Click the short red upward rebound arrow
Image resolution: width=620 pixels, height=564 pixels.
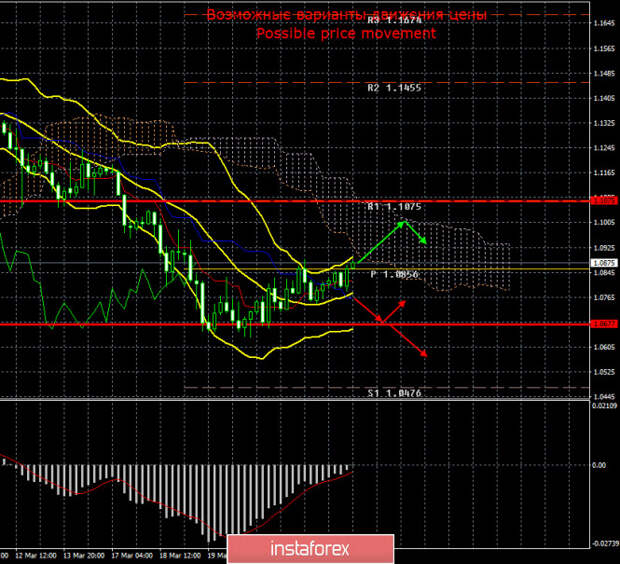(394, 307)
